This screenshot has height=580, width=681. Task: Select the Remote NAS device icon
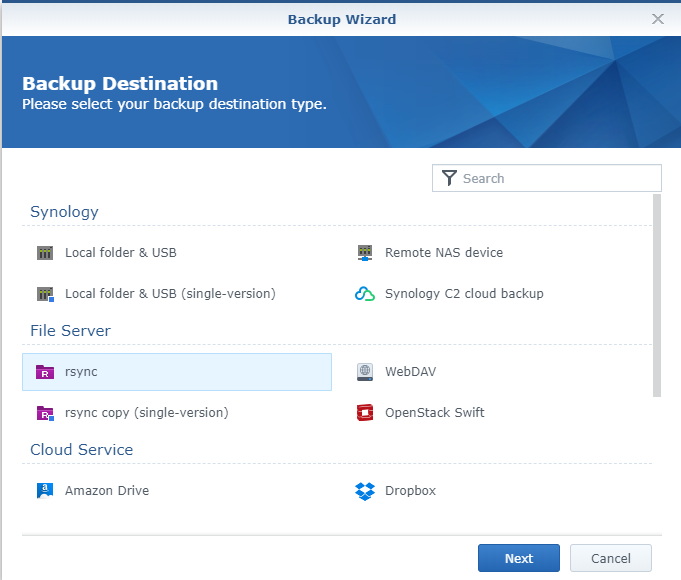(x=365, y=252)
